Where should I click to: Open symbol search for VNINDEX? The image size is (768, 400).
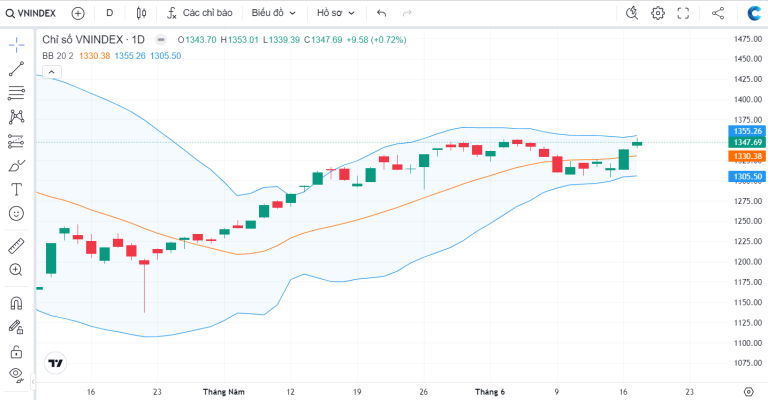[30, 13]
